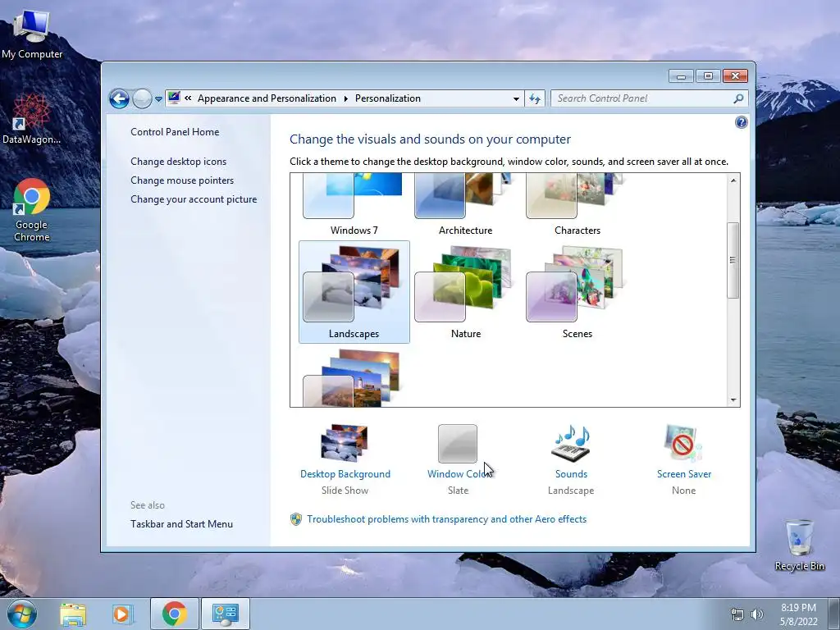840x630 pixels.
Task: Minimize the Personalization window
Action: [681, 76]
